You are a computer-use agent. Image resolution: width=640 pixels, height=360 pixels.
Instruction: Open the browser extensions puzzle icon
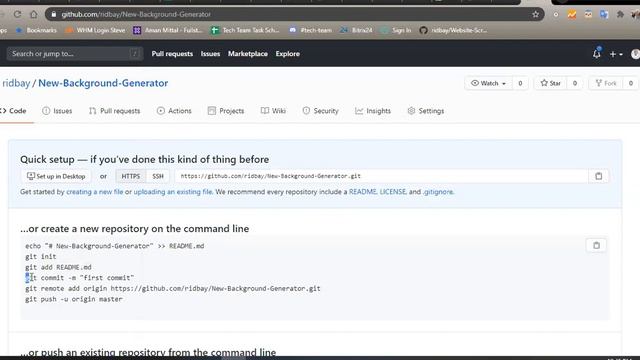tap(620, 14)
